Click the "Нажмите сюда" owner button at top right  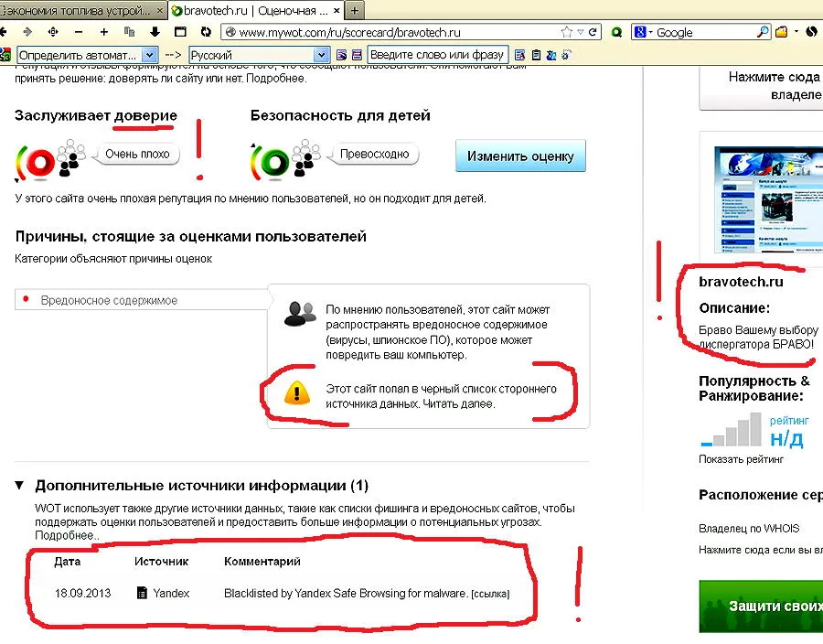point(762,86)
